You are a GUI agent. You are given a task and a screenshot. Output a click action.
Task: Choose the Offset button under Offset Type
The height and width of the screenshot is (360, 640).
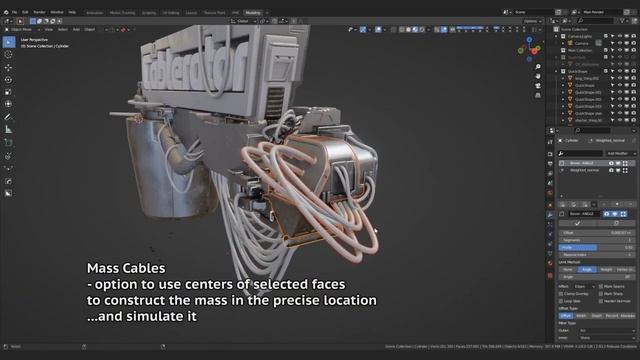click(x=566, y=316)
